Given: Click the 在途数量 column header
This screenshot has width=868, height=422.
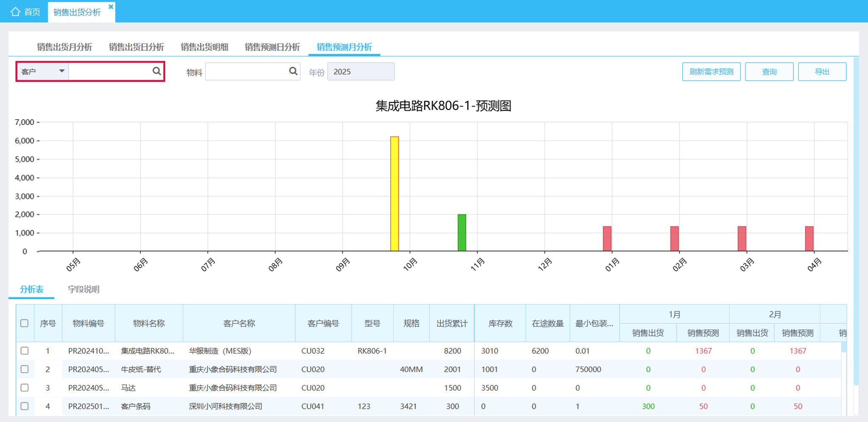Looking at the screenshot, I should (548, 323).
